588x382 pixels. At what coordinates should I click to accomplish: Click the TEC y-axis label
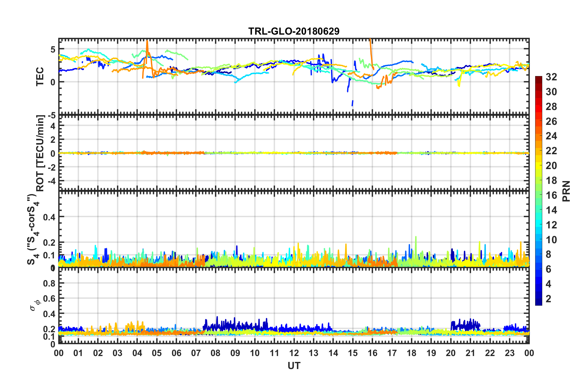40,77
